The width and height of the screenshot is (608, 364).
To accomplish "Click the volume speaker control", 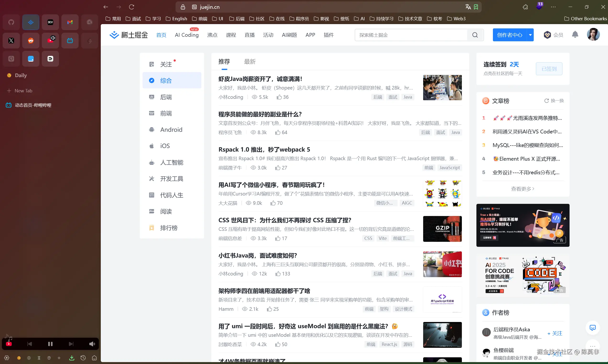I will tap(92, 344).
